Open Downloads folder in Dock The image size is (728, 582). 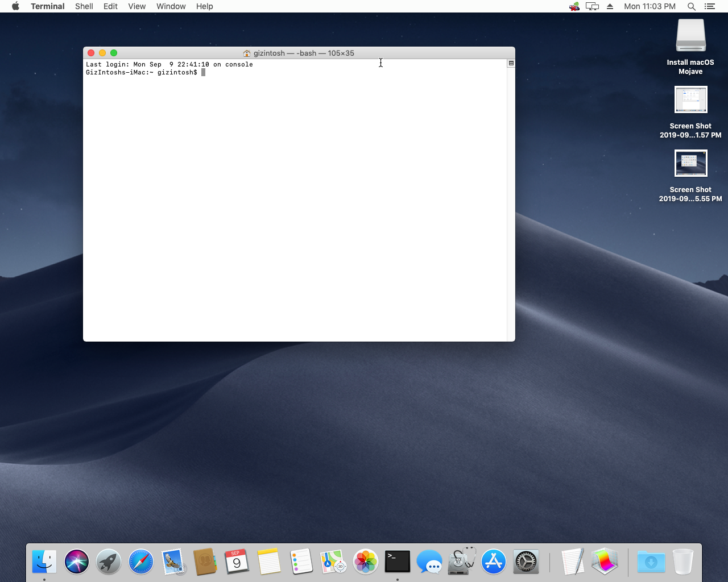(x=651, y=562)
